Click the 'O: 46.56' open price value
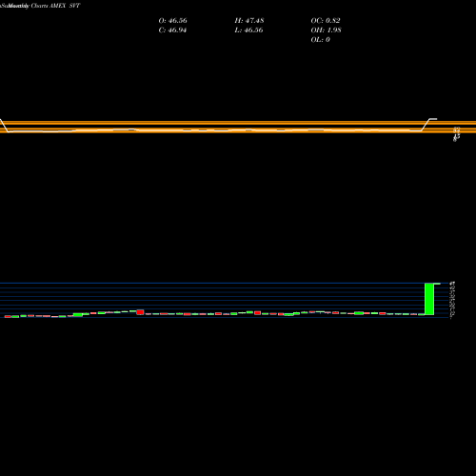The image size is (476, 476). 172,21
